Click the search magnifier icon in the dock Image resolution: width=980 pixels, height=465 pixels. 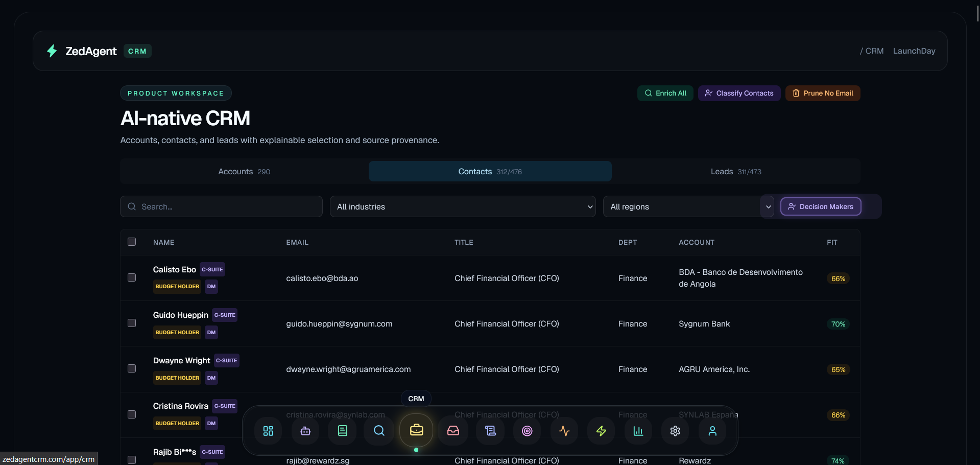click(x=378, y=431)
